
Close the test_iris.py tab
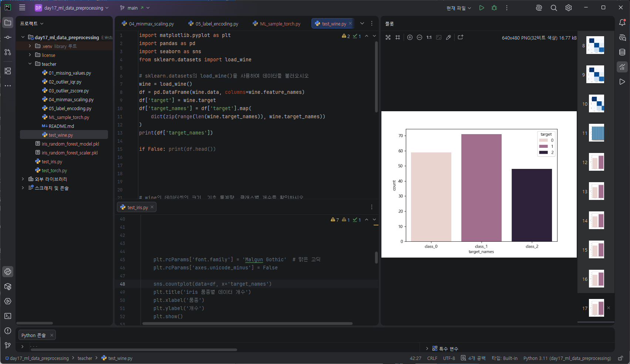click(x=152, y=207)
